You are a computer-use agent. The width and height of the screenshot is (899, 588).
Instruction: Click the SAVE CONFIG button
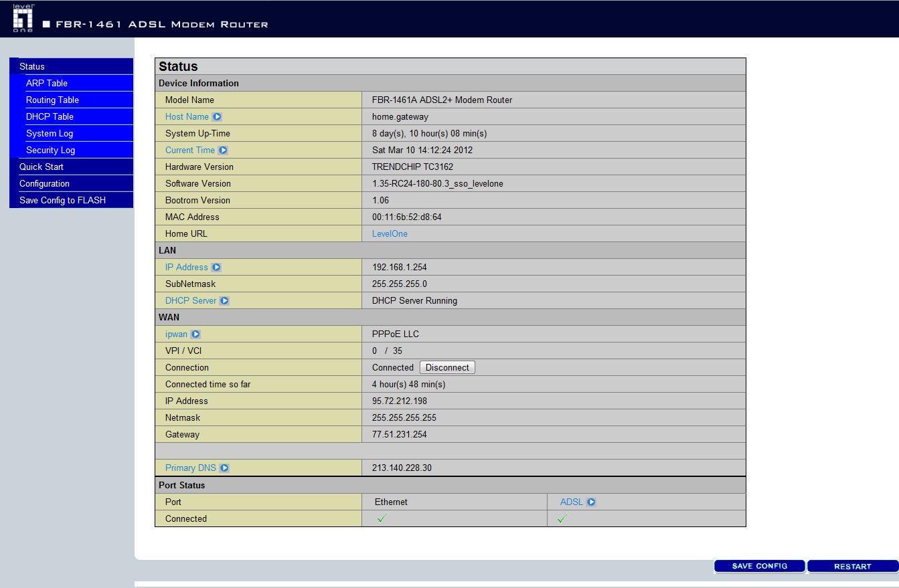[x=760, y=566]
